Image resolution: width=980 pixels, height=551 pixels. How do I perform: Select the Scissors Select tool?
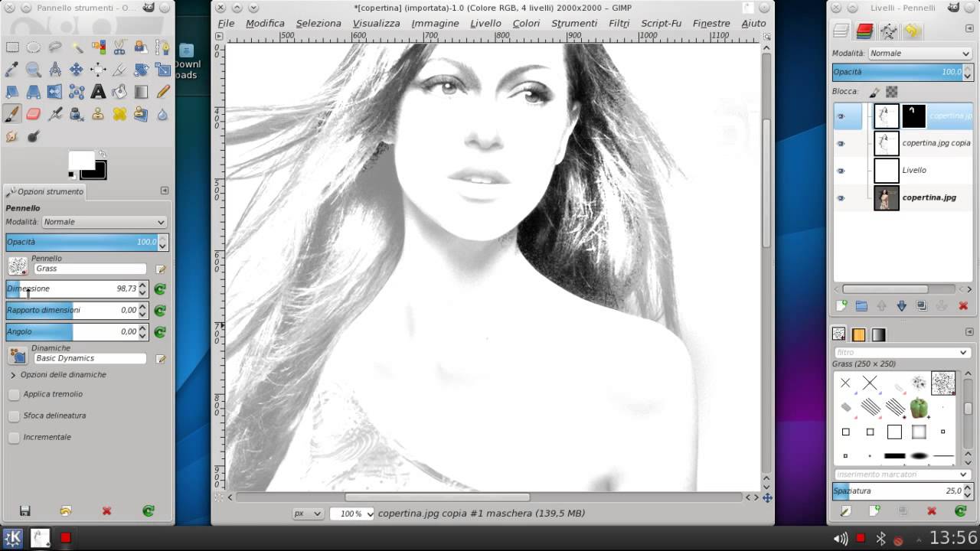click(119, 47)
